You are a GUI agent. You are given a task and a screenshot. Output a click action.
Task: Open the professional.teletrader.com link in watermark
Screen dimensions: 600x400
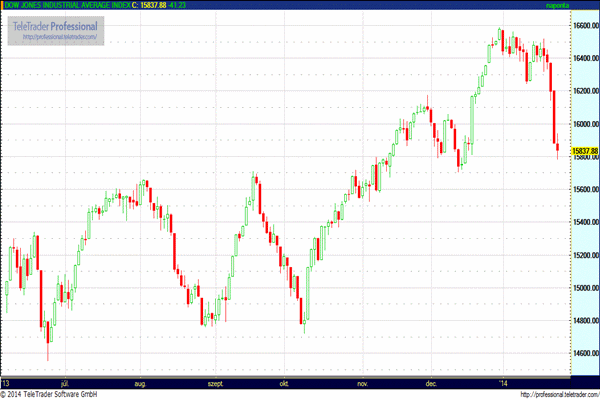pos(60,37)
